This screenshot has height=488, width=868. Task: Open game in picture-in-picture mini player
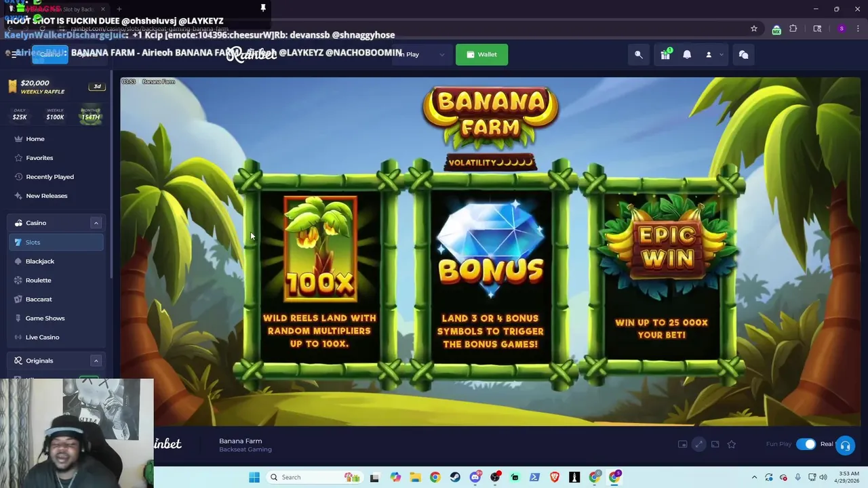(x=682, y=444)
